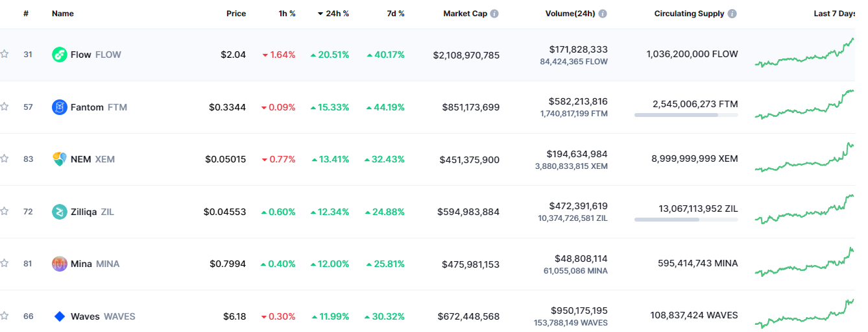Image resolution: width=868 pixels, height=332 pixels.
Task: Toggle the watchlist star for NEM
Action: (4, 159)
